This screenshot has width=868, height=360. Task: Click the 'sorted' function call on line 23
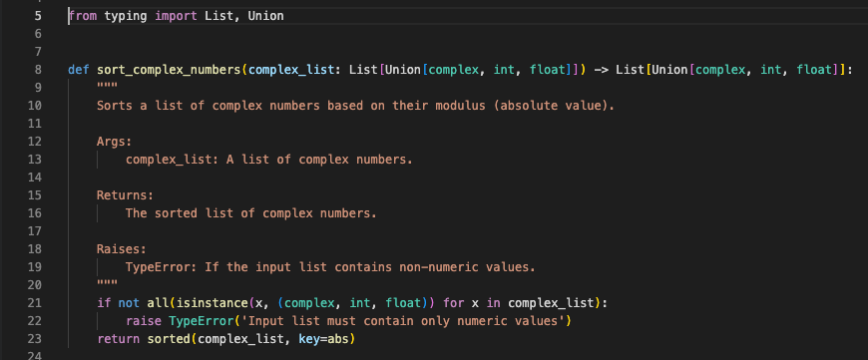[169, 339]
